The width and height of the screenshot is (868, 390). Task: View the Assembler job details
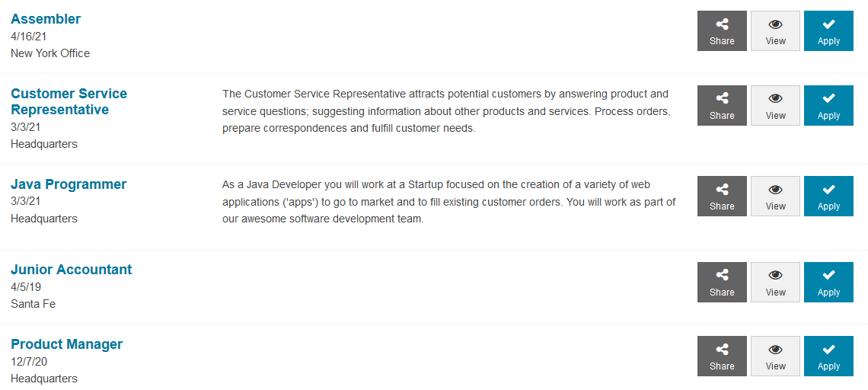point(775,31)
